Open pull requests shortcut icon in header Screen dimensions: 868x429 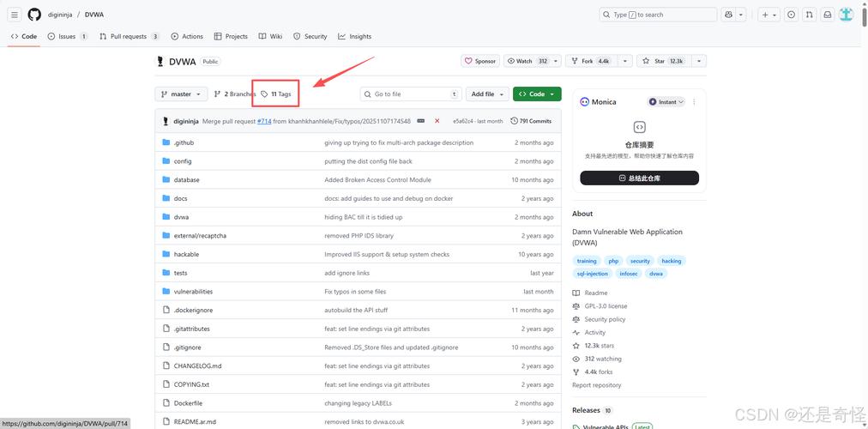click(x=809, y=15)
